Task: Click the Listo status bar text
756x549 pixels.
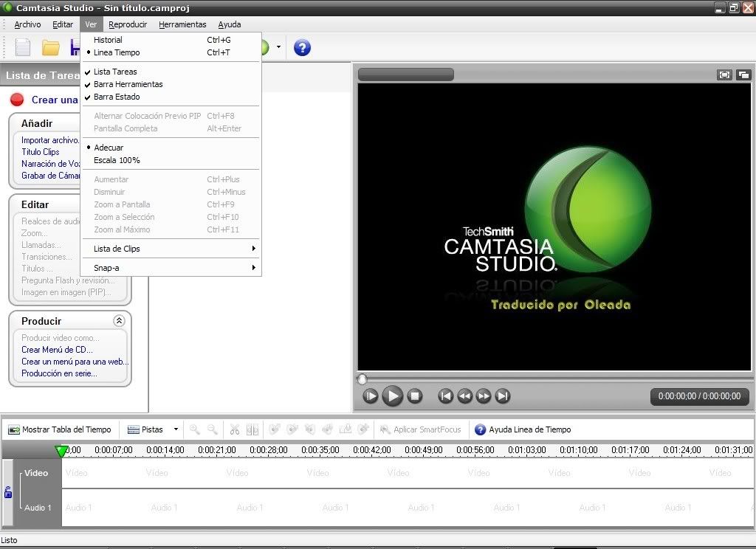Action: (x=9, y=540)
